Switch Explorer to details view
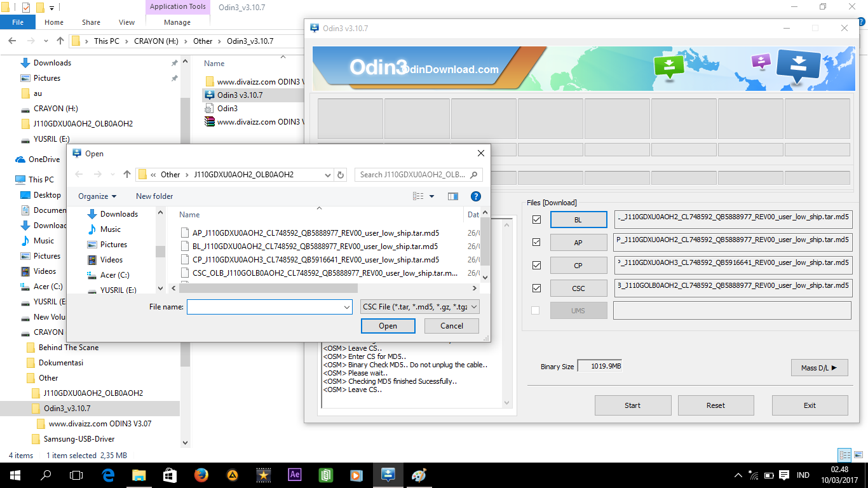This screenshot has height=488, width=868. [x=844, y=455]
